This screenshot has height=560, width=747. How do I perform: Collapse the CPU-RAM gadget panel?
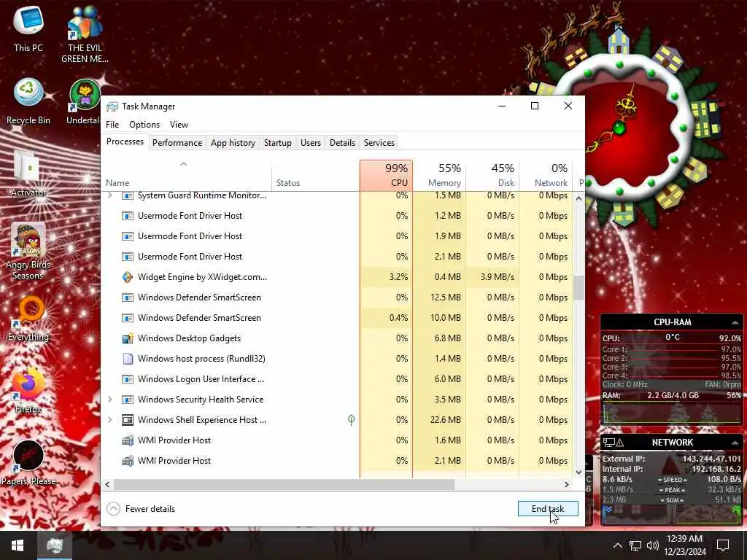[735, 322]
